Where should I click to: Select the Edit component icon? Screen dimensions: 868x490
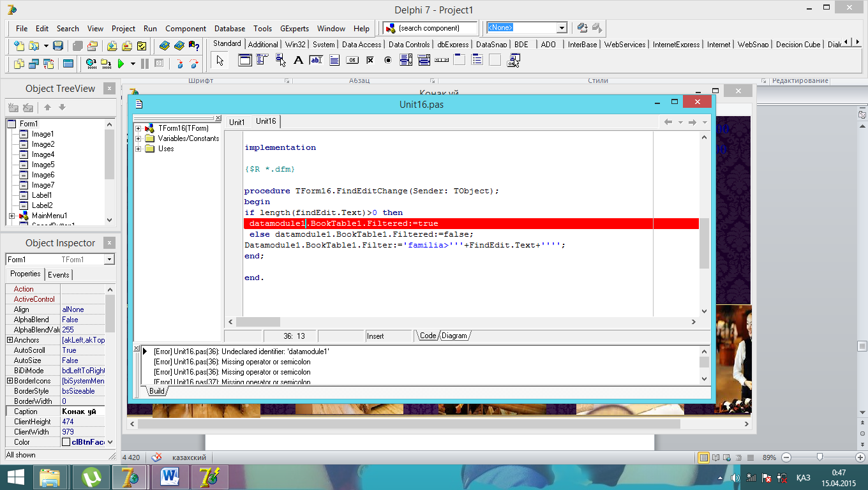pyautogui.click(x=316, y=60)
